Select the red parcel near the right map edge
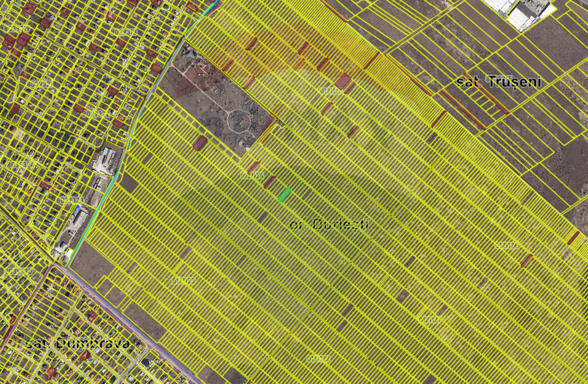 (573, 237)
